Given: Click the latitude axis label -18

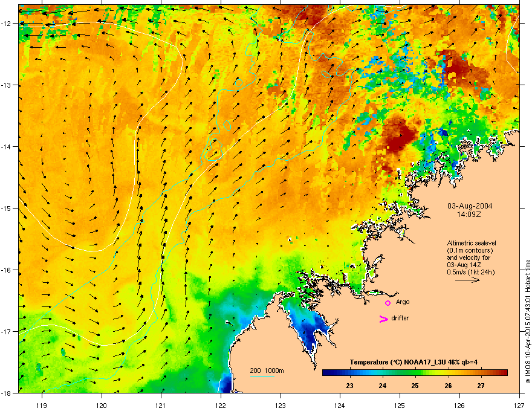Looking at the screenshot, I should (6, 393).
